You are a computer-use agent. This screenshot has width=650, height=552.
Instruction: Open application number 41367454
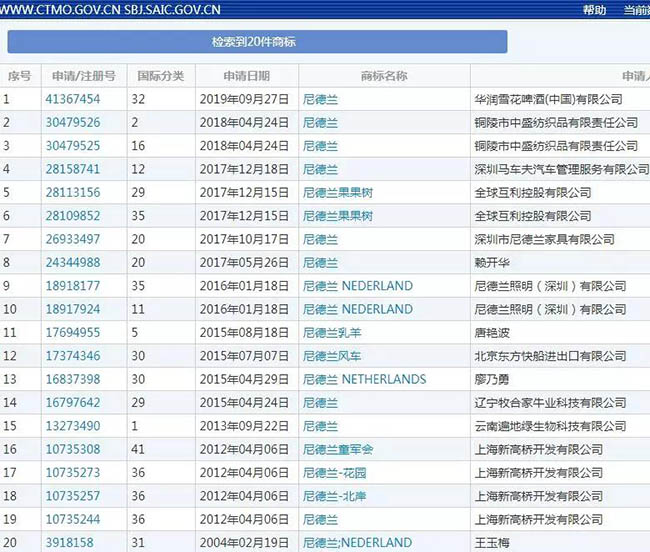click(73, 99)
